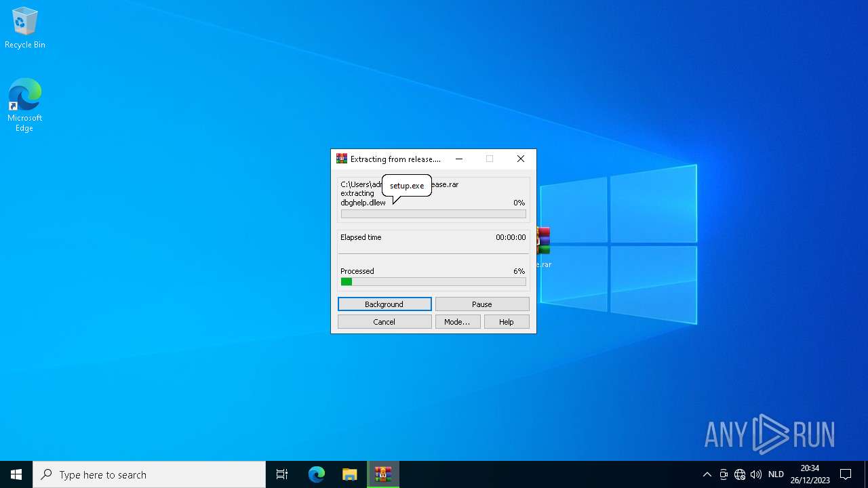Click the dbghelp.dll file name text
This screenshot has width=868, height=488.
point(363,203)
